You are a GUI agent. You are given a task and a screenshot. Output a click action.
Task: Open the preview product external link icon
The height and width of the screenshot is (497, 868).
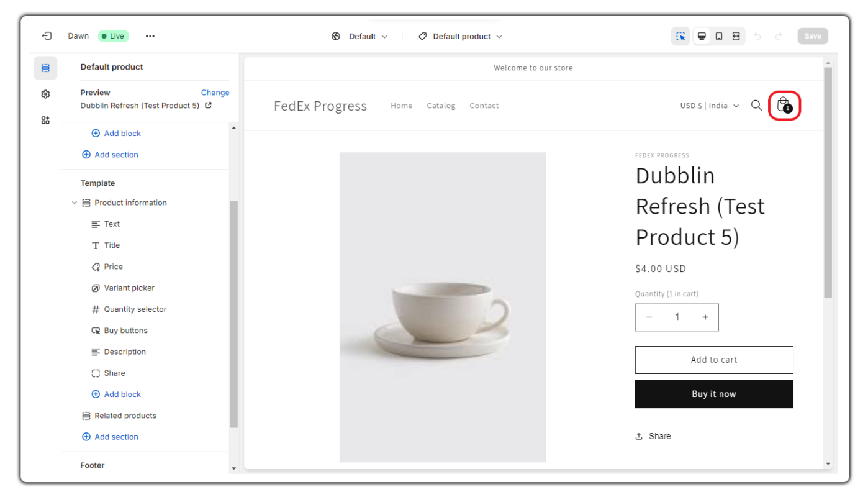(209, 106)
